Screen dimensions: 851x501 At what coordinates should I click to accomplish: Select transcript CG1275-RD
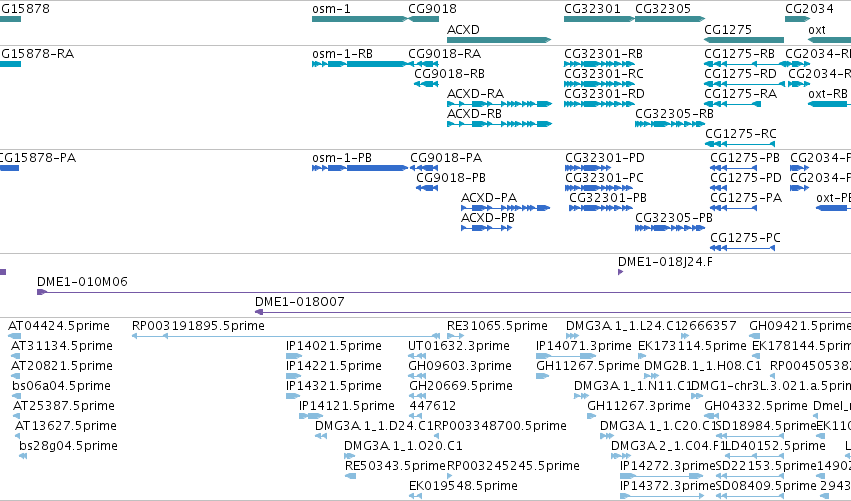[745, 84]
